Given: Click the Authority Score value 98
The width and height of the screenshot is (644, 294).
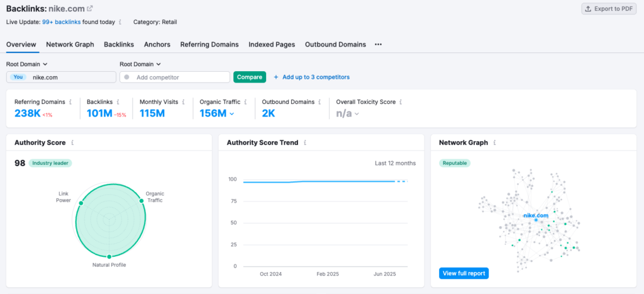Looking at the screenshot, I should click(19, 163).
